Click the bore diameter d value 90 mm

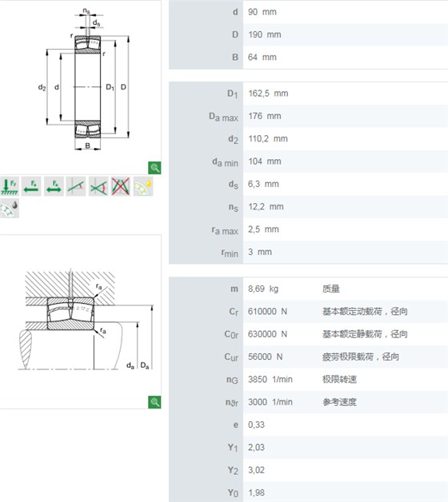click(x=262, y=12)
